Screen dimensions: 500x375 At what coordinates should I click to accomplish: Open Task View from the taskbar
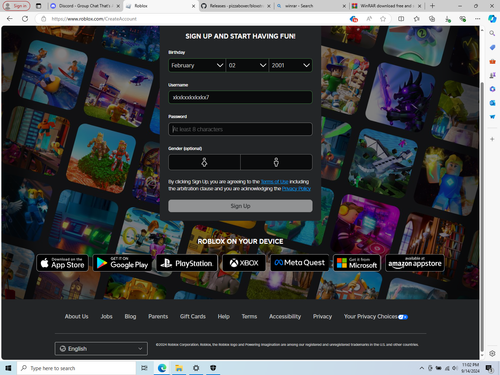click(144, 368)
